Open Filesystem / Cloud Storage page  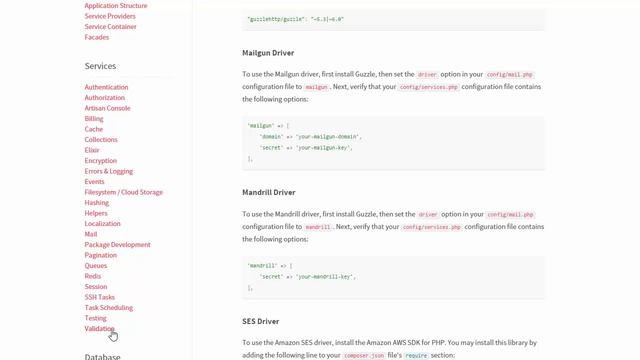pos(123,192)
